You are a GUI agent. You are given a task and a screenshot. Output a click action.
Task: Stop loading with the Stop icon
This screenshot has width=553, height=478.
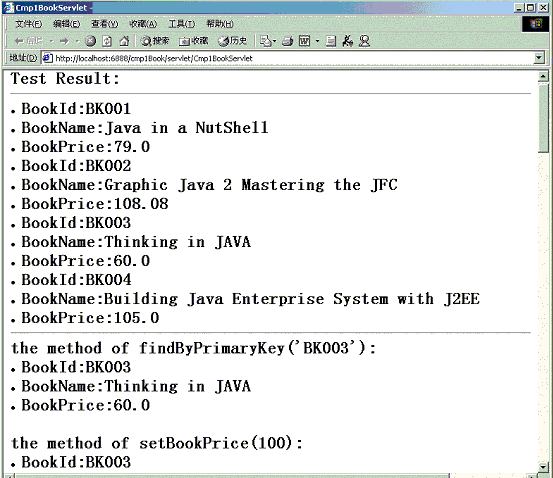pyautogui.click(x=90, y=41)
